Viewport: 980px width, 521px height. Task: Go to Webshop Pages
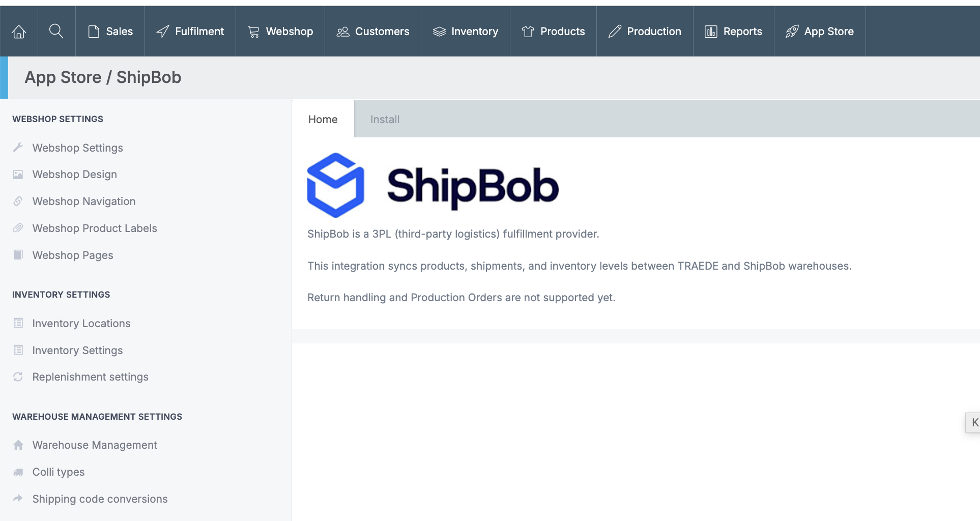(x=73, y=255)
